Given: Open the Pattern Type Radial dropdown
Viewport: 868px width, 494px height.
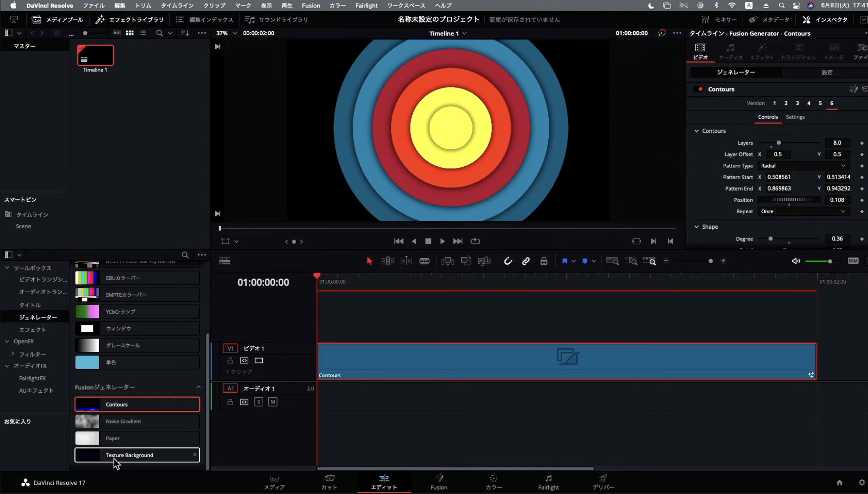Looking at the screenshot, I should click(x=803, y=166).
